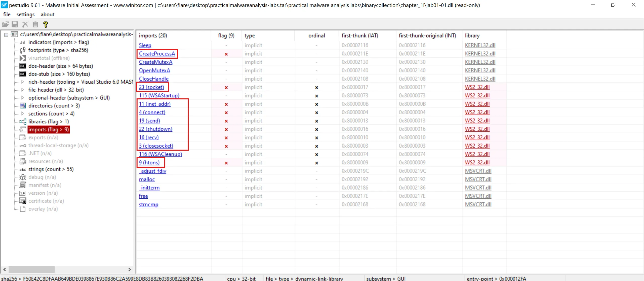Open the about menu

point(48,14)
